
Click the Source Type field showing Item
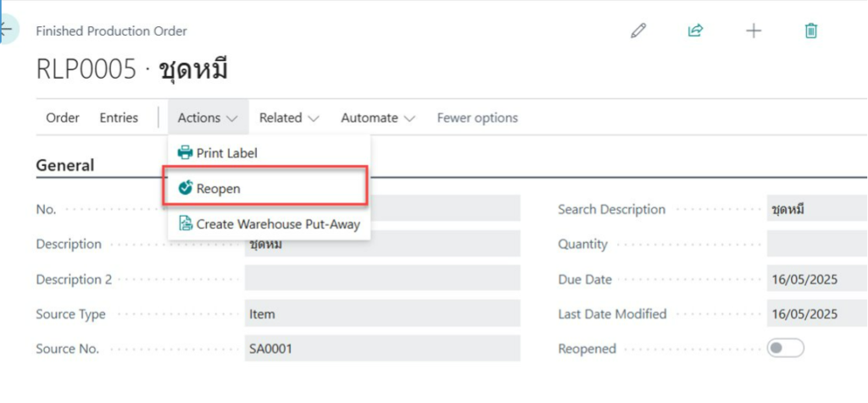click(x=382, y=313)
